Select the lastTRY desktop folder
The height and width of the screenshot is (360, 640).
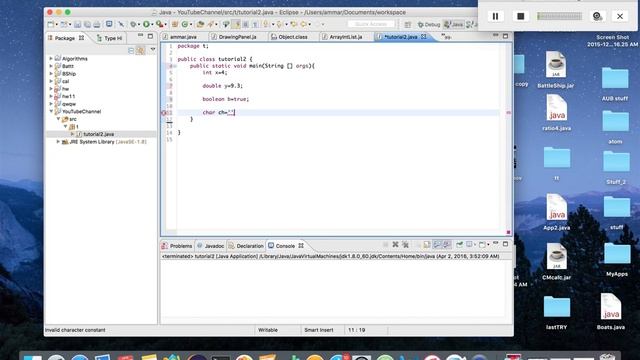557,313
